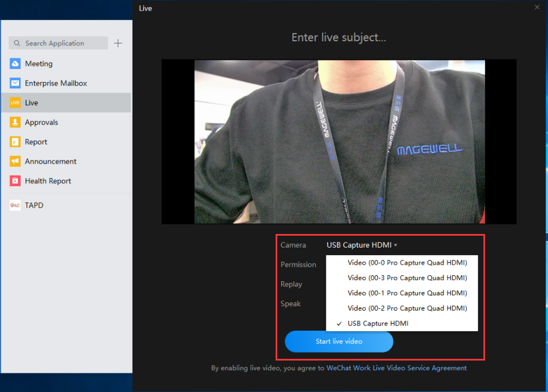Click the Enter live subject field
The height and width of the screenshot is (392, 548).
pyautogui.click(x=339, y=37)
